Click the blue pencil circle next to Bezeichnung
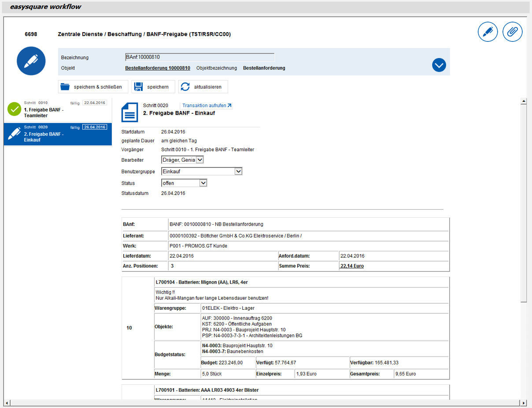The image size is (532, 408). (31, 61)
